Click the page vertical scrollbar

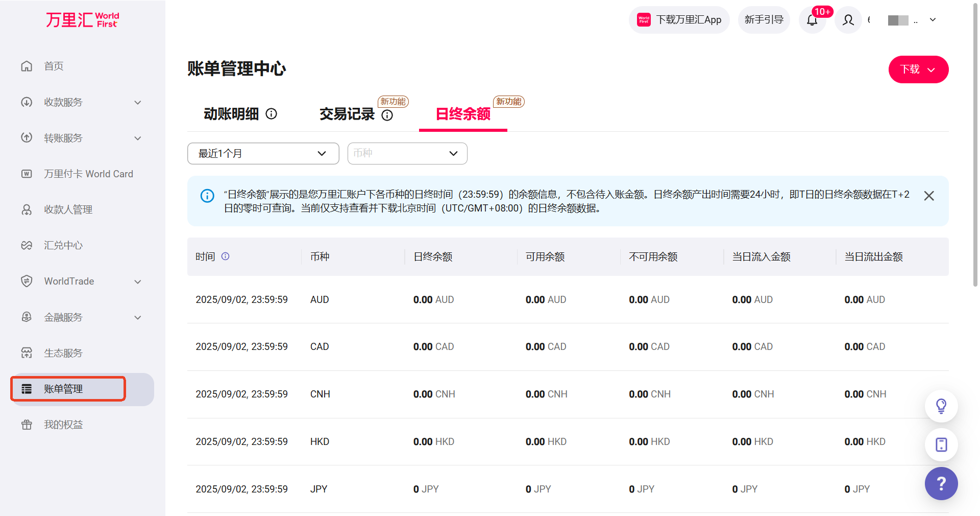click(x=975, y=153)
